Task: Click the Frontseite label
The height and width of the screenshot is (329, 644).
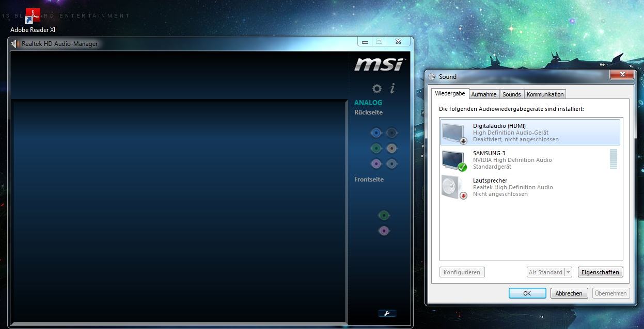Action: 369,179
